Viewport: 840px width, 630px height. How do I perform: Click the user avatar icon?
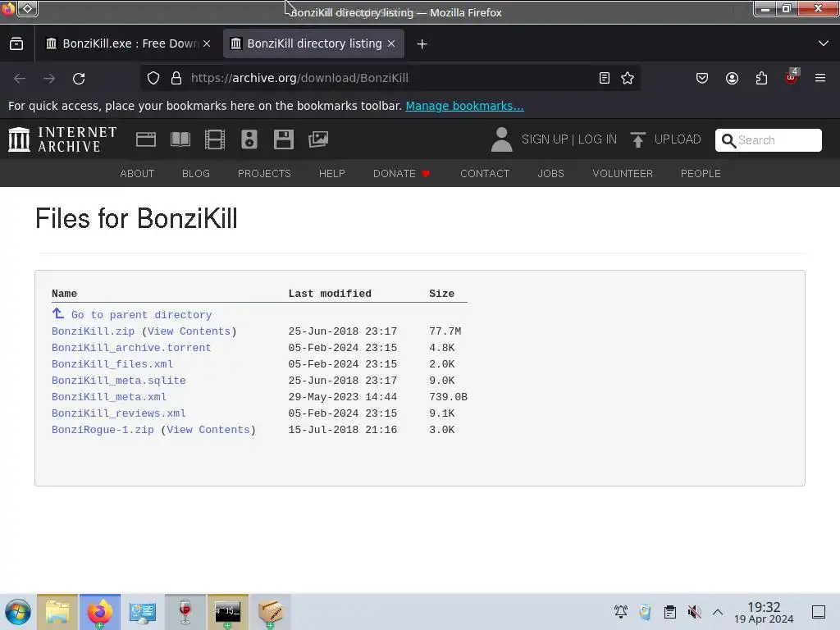point(502,139)
